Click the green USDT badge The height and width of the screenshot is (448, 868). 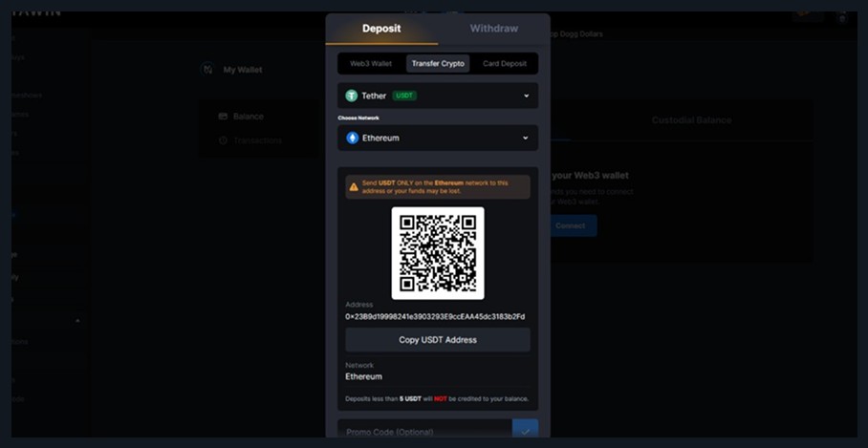405,96
